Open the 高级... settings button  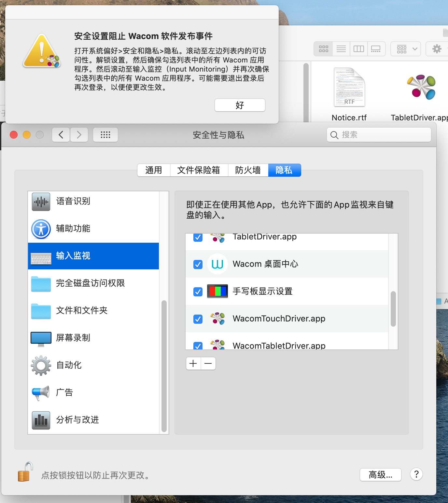[x=381, y=475]
